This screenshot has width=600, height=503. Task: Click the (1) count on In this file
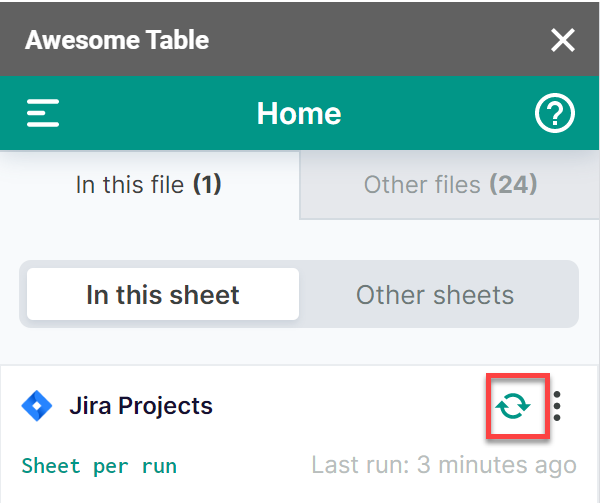coord(206,185)
